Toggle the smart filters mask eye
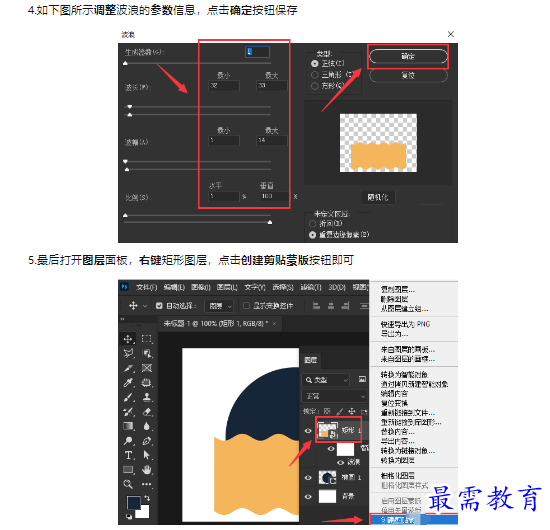Image resolution: width=550 pixels, height=530 pixels. click(x=330, y=449)
